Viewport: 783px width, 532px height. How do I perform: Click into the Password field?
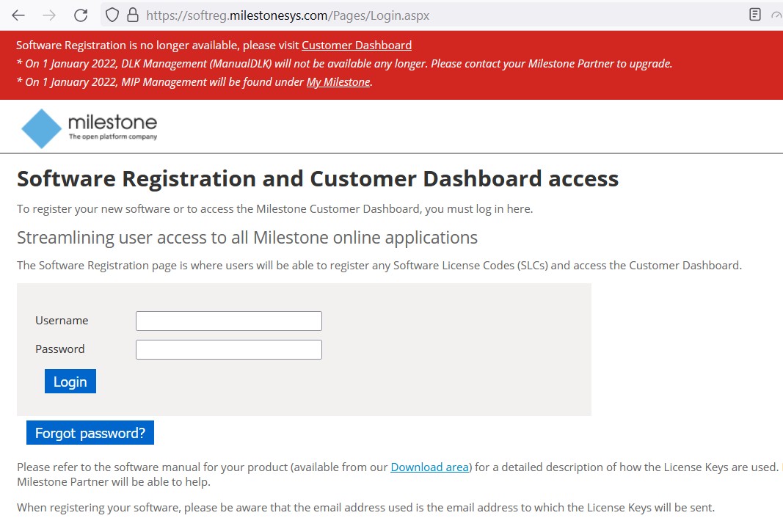pyautogui.click(x=228, y=349)
